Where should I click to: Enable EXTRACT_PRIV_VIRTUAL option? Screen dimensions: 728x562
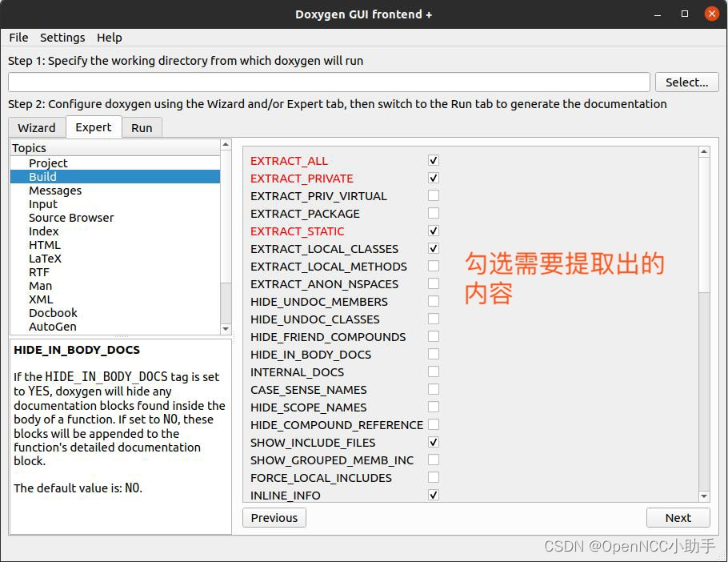click(433, 195)
